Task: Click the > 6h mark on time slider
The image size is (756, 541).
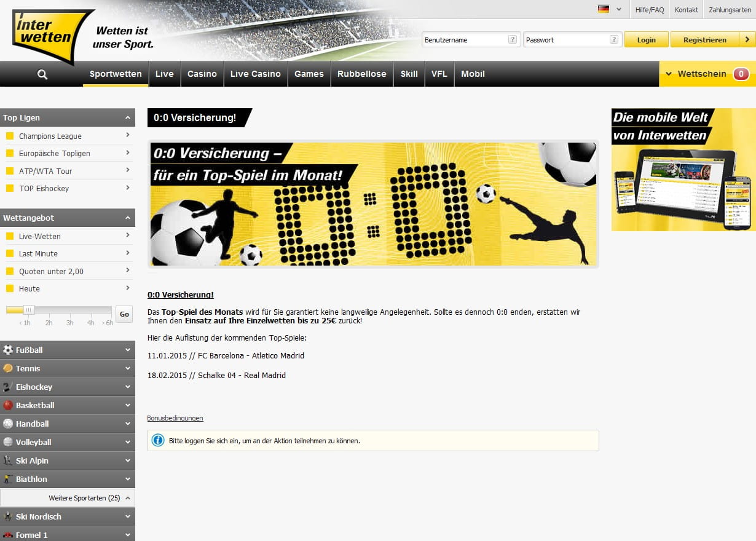Action: click(x=108, y=323)
